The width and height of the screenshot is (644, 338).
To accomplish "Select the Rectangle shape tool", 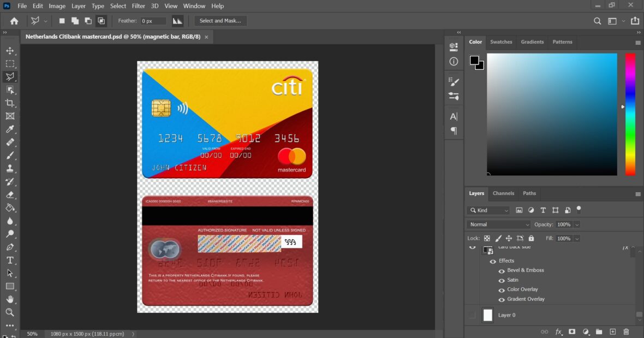I will click(x=10, y=286).
